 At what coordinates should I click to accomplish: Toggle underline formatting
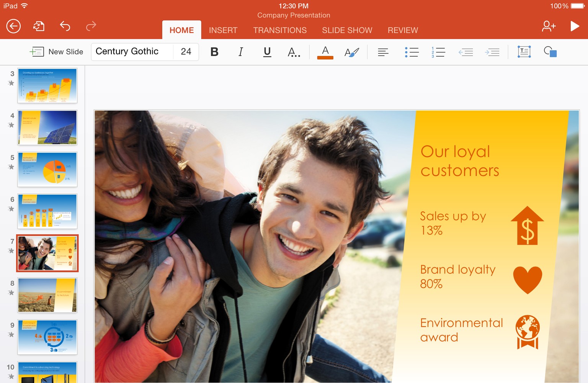(x=267, y=52)
